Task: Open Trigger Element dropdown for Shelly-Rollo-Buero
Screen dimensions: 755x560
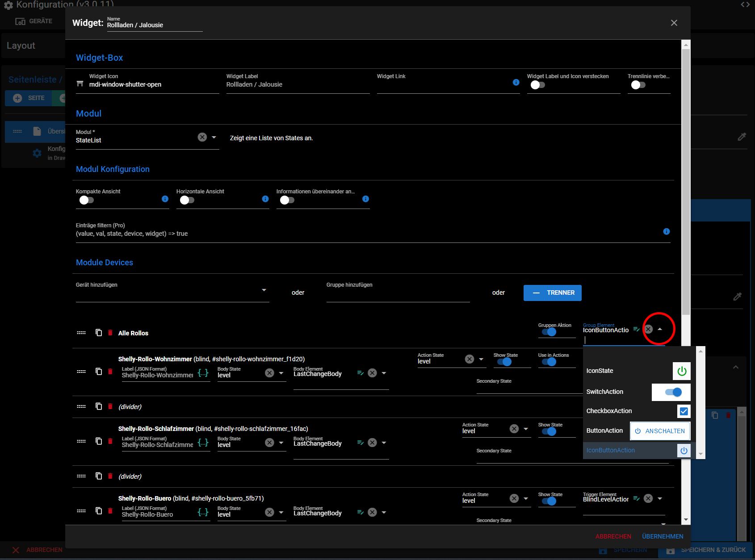Action: (660, 498)
